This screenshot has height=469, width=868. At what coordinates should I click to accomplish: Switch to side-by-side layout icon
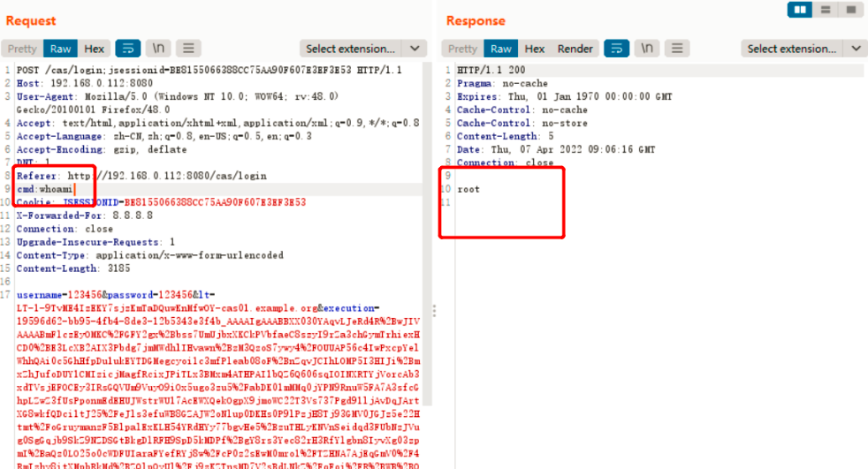click(x=800, y=10)
